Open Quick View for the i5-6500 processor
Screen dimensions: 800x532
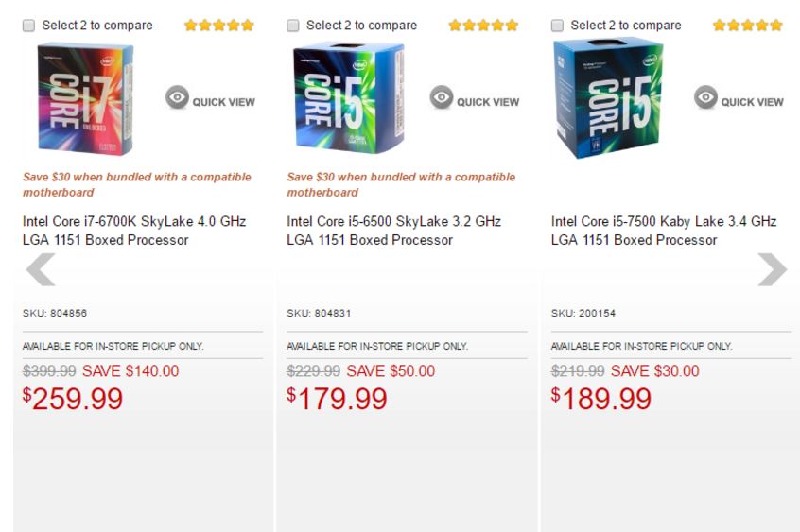pyautogui.click(x=475, y=98)
